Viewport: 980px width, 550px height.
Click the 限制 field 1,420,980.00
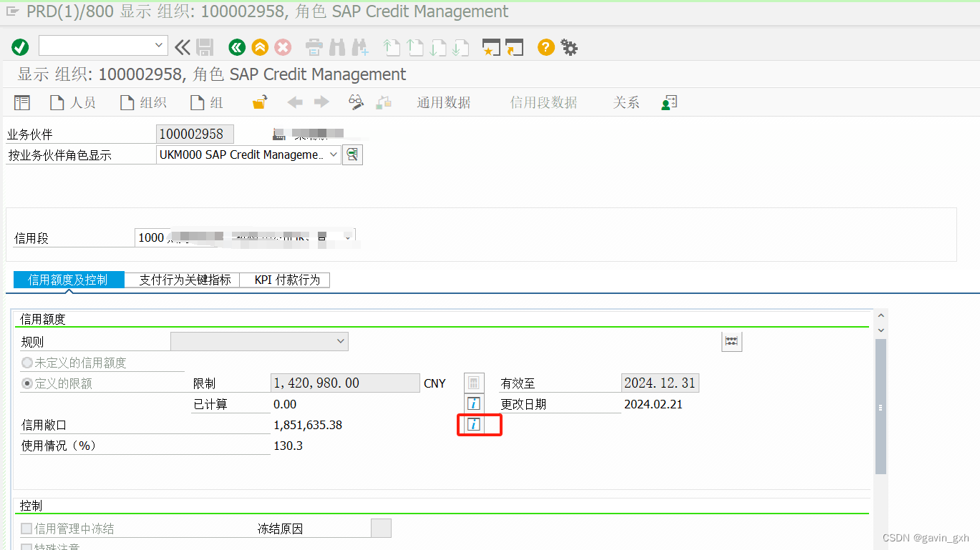pyautogui.click(x=346, y=383)
